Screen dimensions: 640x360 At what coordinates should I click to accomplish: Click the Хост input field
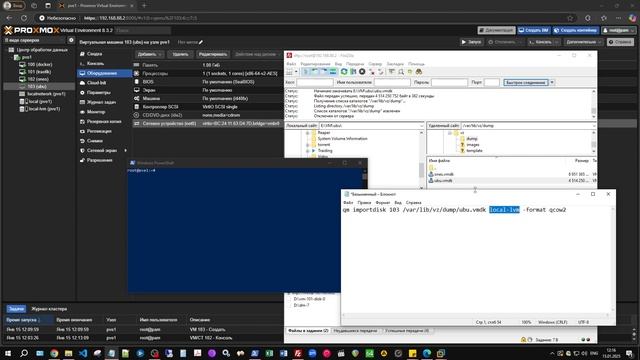314,82
